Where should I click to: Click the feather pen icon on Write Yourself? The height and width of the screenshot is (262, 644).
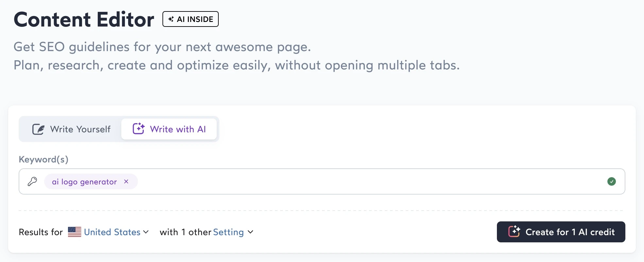[x=38, y=129]
